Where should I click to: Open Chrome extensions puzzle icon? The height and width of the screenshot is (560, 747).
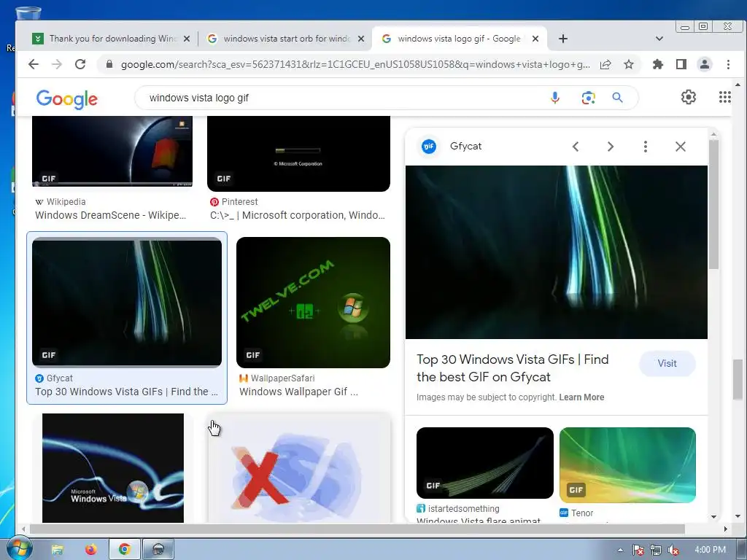coord(658,64)
